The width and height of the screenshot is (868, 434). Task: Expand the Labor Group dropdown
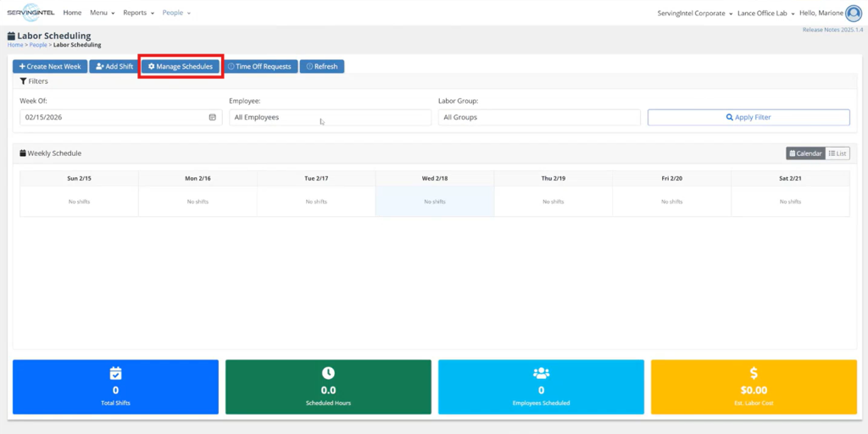[x=538, y=118]
